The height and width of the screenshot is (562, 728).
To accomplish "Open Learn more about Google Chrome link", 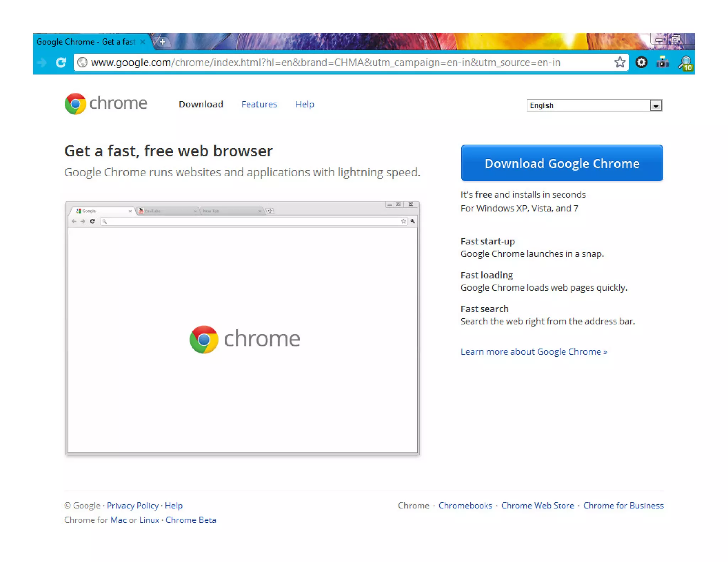I will [x=534, y=352].
